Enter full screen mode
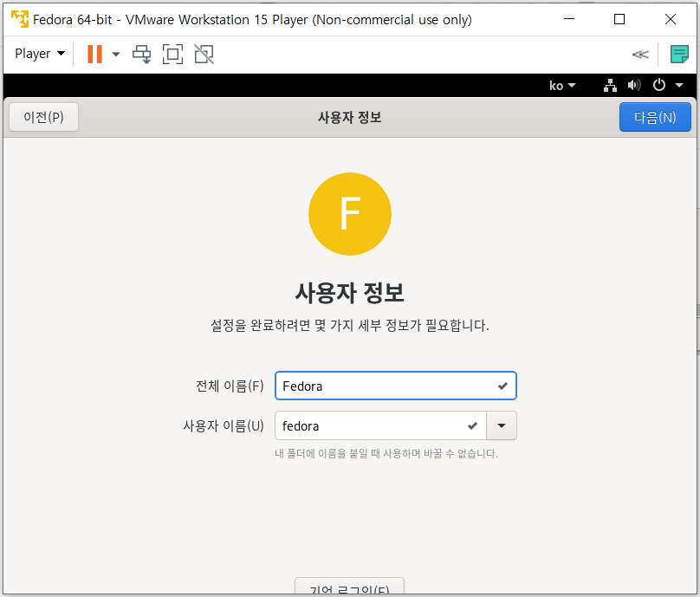This screenshot has width=700, height=597. tap(172, 54)
